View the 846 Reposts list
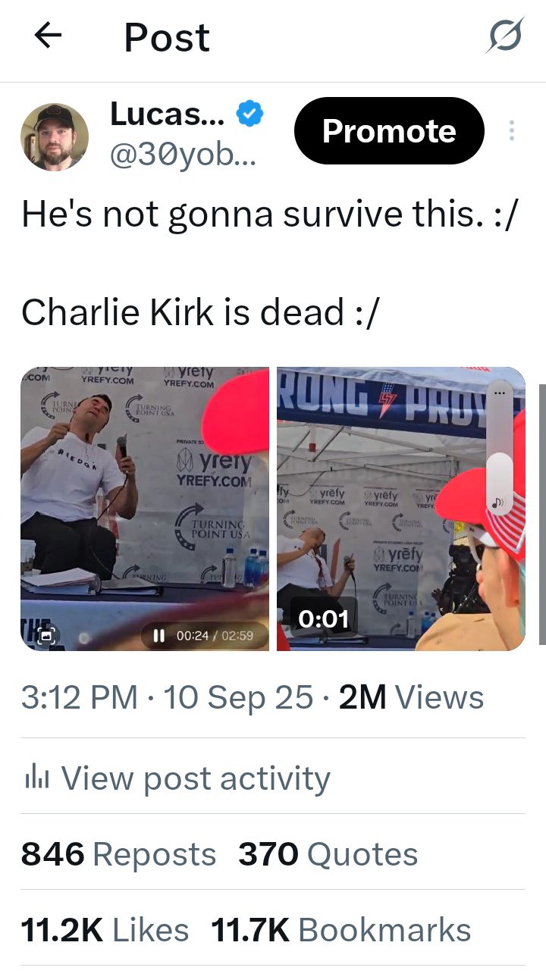Screen dimensions: 546x980 coord(118,854)
